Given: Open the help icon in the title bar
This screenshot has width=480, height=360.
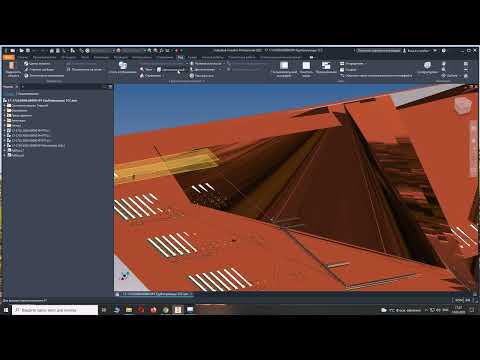Looking at the screenshot, I should point(444,51).
